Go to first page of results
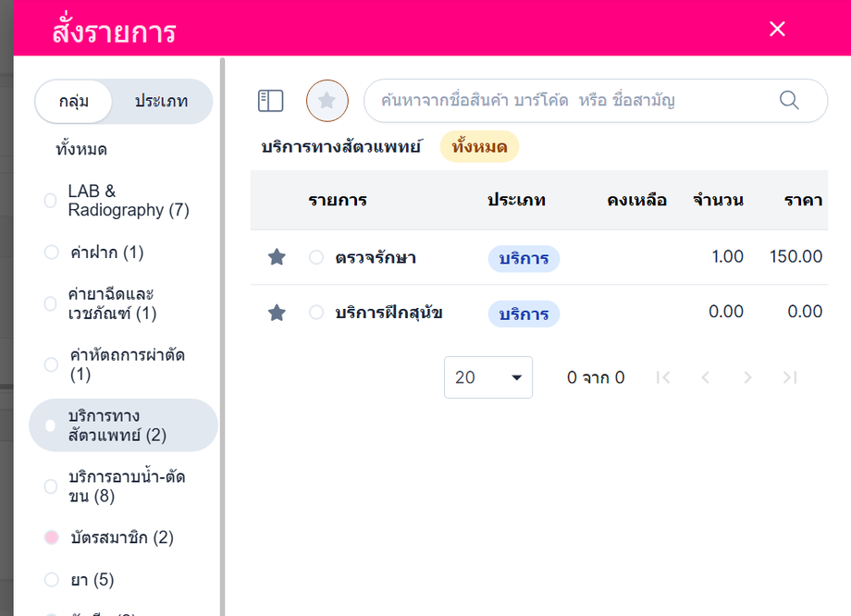Screen dimensions: 851x616 [x=663, y=377]
